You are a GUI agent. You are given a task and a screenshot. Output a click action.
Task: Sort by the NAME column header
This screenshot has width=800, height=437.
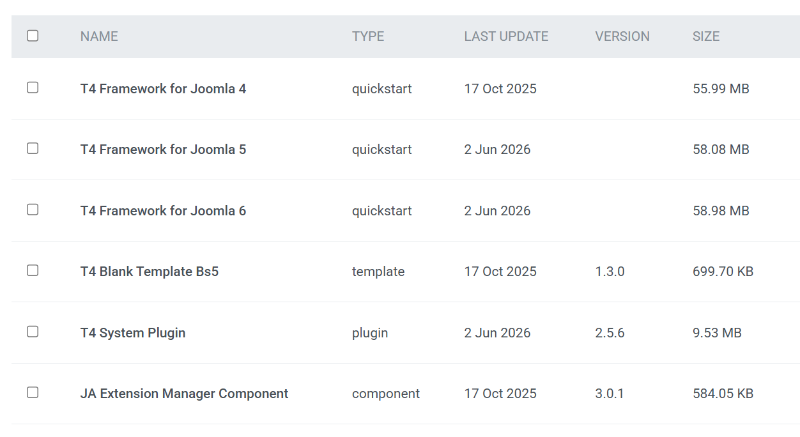click(99, 36)
